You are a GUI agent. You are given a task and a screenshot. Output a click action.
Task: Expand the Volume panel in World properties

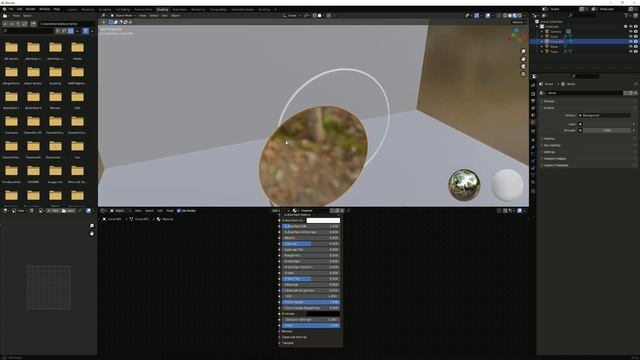tap(549, 139)
